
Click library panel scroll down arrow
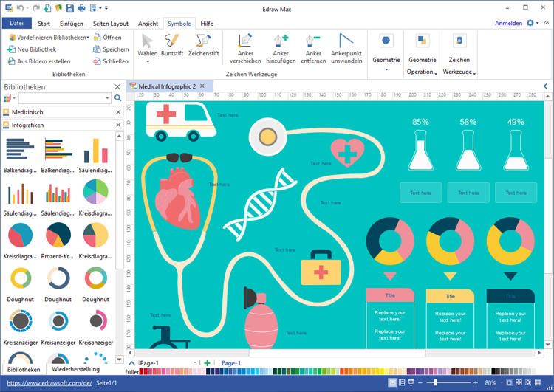(120, 360)
